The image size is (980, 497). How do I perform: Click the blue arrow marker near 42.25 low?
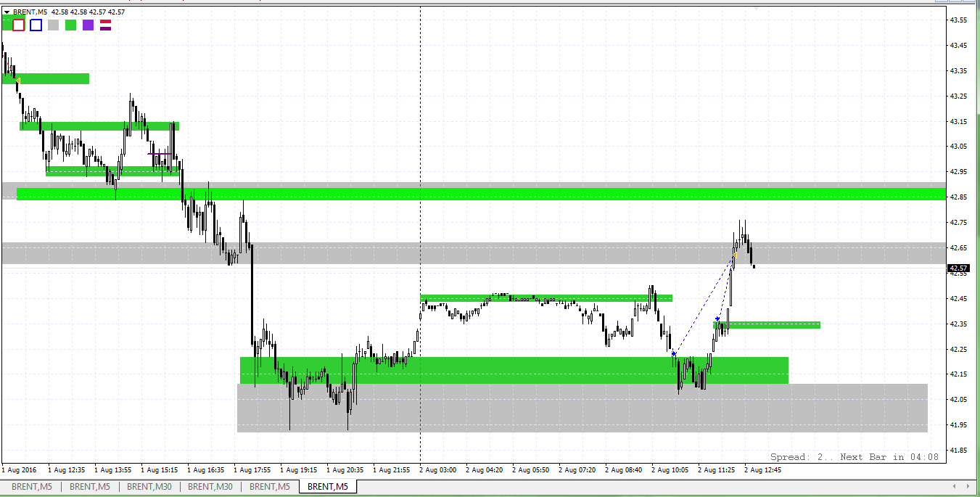(x=674, y=353)
